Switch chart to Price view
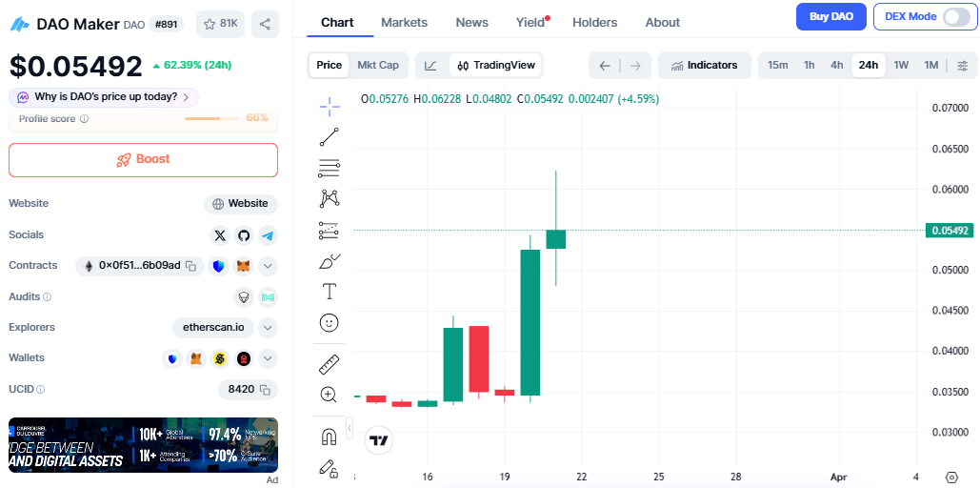The height and width of the screenshot is (488, 980). [x=329, y=65]
